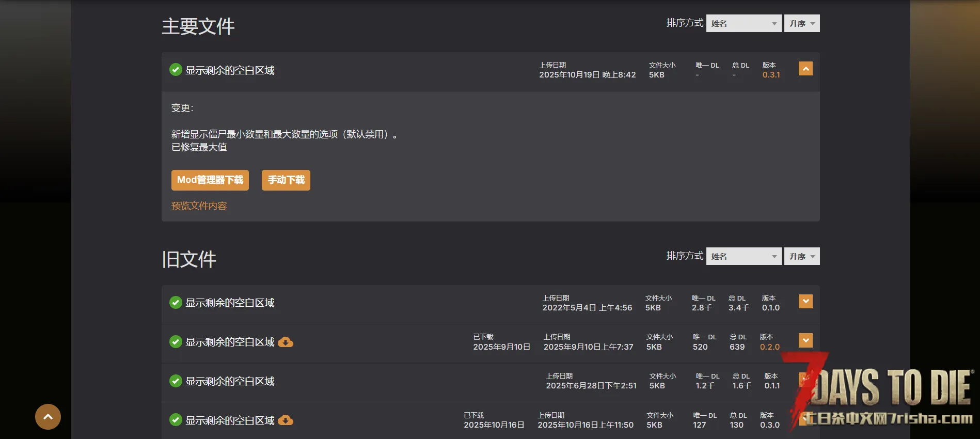This screenshot has height=439, width=980.
Task: Click the 7 Days to Die logo
Action: click(883, 393)
